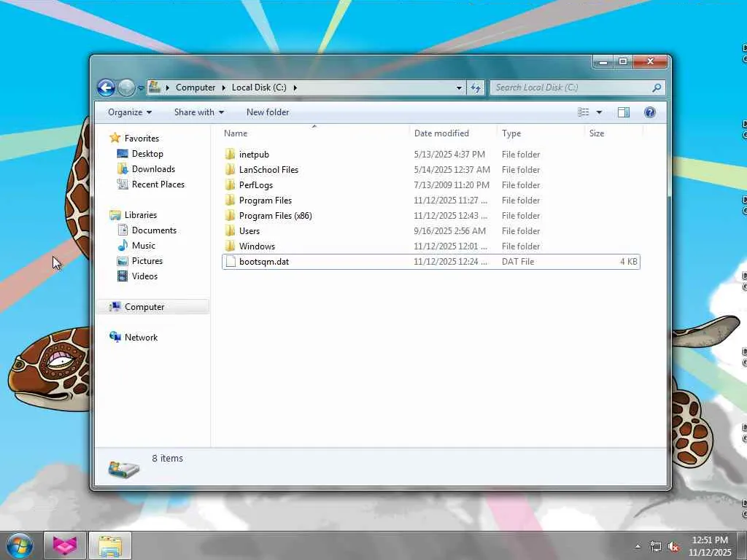Open recent pages dropdown beside Forward button
This screenshot has width=747, height=560.
pos(141,88)
